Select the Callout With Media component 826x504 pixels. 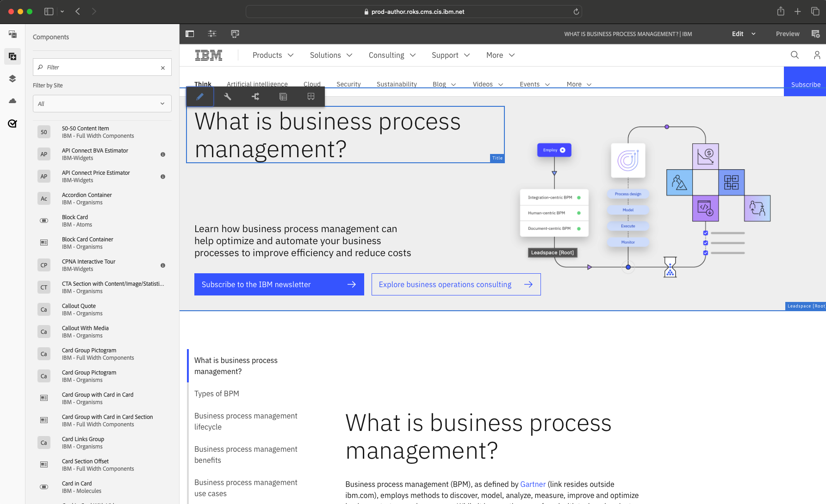pos(102,332)
